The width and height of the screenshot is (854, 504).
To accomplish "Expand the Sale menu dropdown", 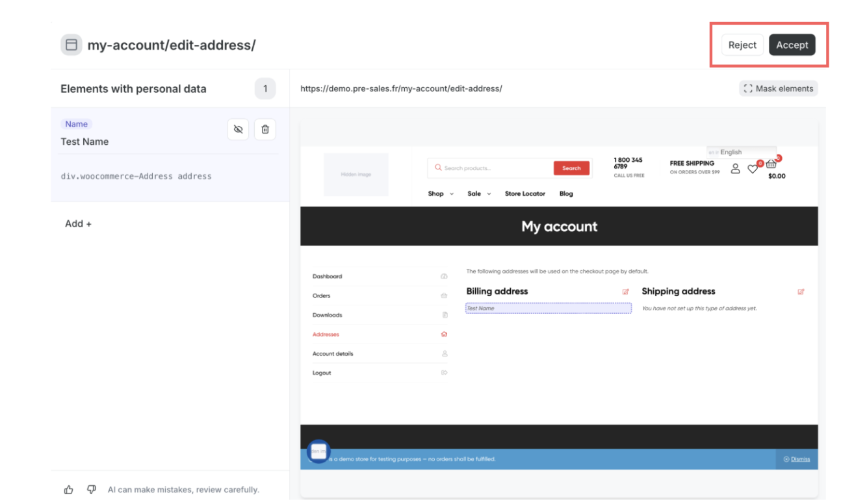I will tap(480, 194).
